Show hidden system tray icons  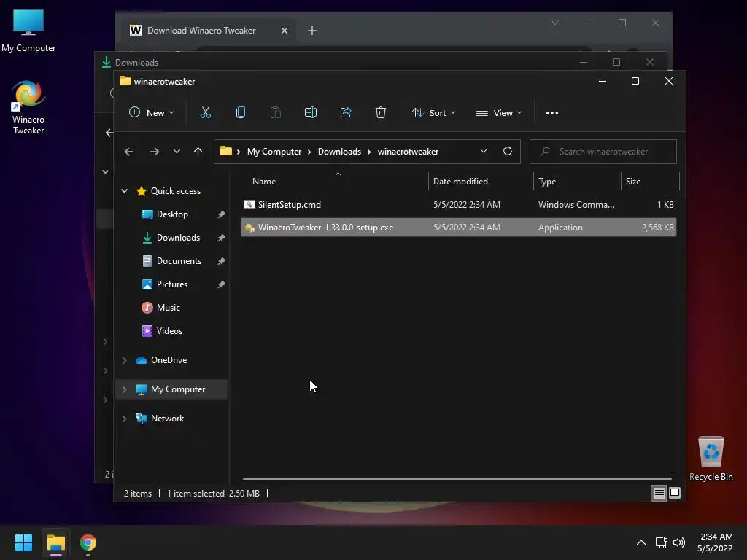coord(641,542)
